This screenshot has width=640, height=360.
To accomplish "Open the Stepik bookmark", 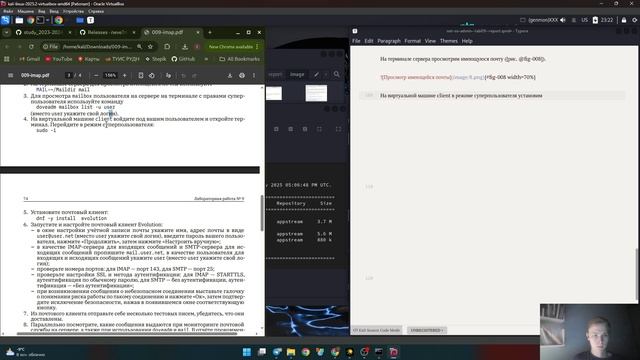I will pyautogui.click(x=156, y=59).
